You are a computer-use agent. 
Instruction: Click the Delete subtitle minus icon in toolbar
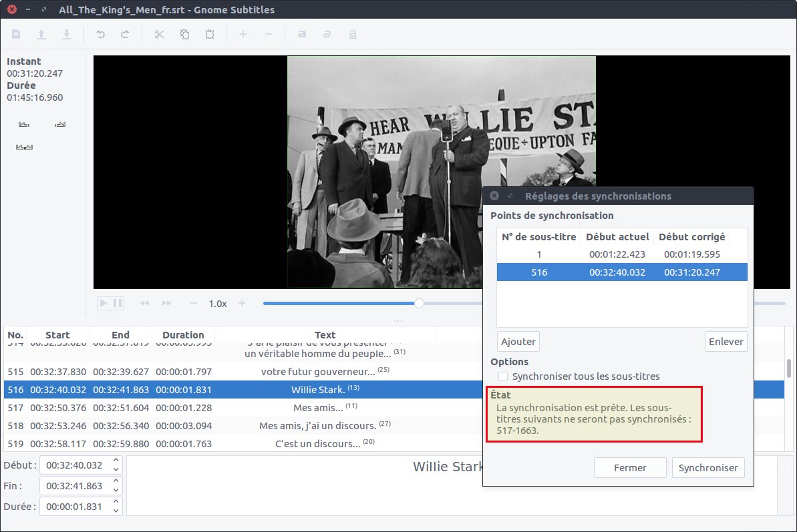pyautogui.click(x=269, y=34)
